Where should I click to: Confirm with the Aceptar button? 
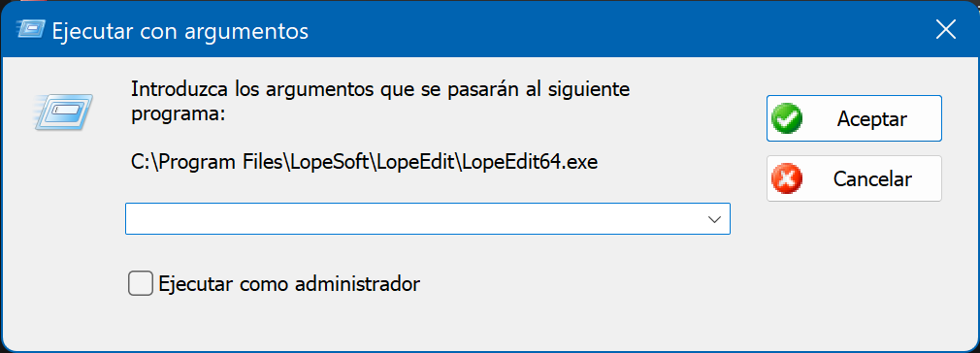[x=854, y=118]
